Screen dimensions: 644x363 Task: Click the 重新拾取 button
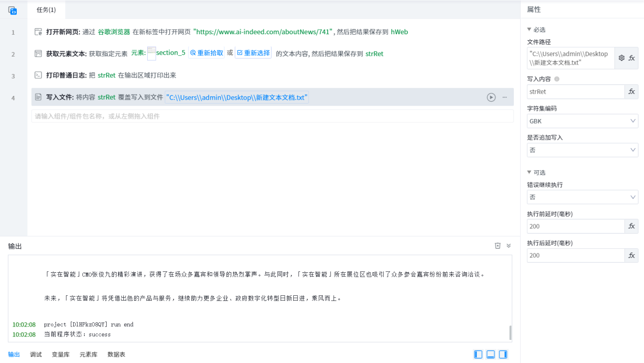(x=207, y=53)
